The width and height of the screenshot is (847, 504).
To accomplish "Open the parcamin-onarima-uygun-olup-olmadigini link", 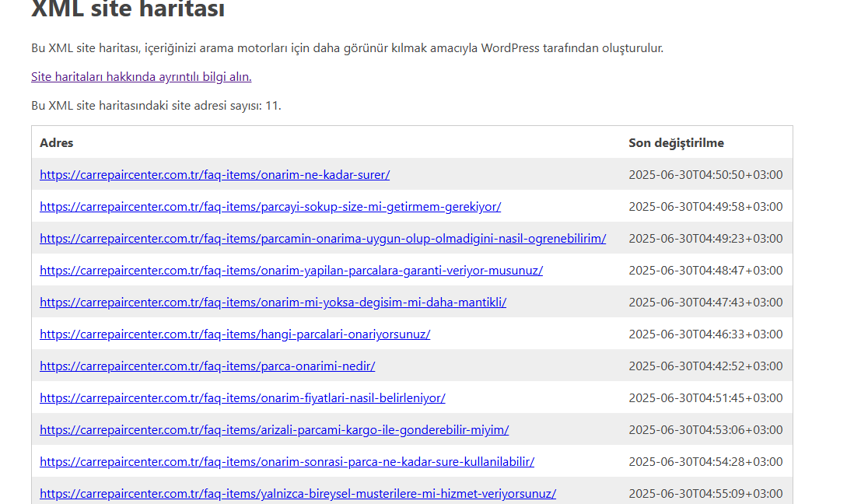I will point(322,239).
